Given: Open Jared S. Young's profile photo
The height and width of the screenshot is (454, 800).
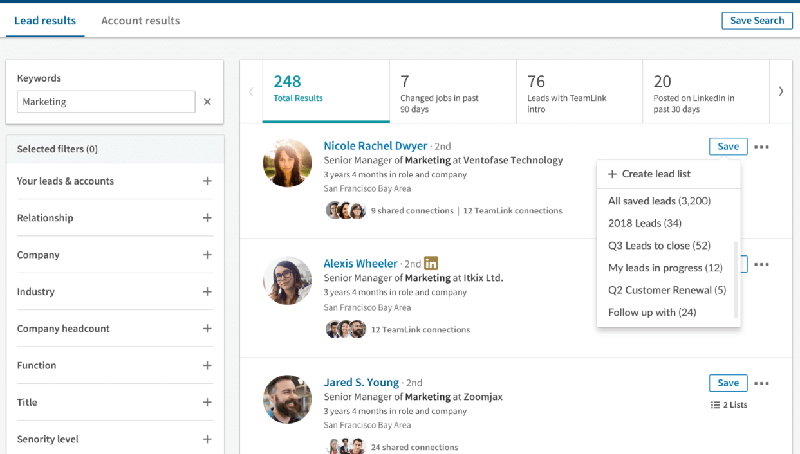Looking at the screenshot, I should tap(287, 399).
